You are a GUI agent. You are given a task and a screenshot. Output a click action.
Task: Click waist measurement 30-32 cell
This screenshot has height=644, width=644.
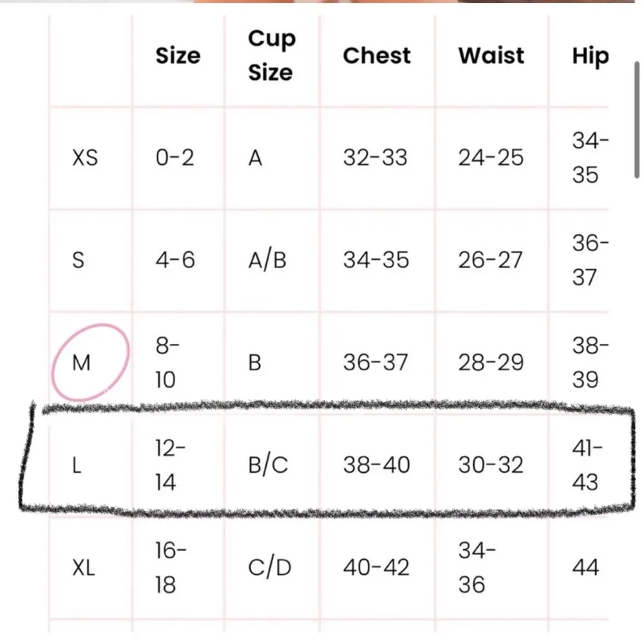tap(491, 465)
